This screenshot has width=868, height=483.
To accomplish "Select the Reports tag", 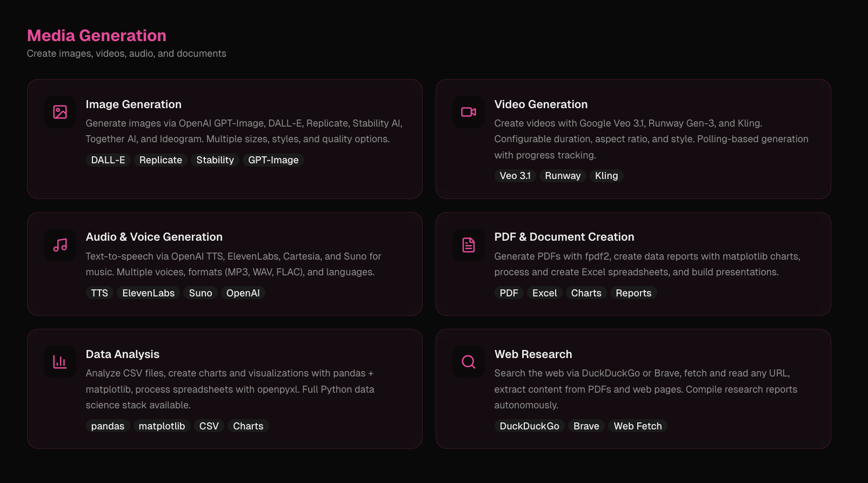I will (x=633, y=293).
